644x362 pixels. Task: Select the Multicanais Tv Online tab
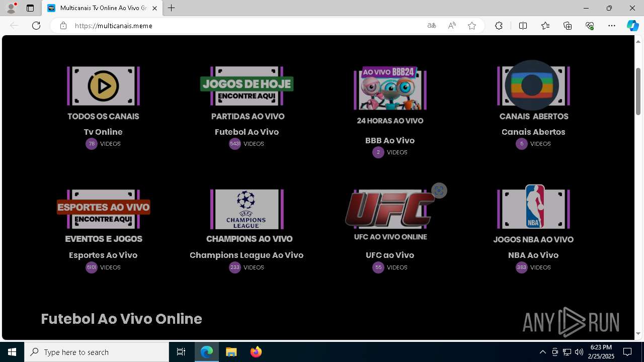coord(102,8)
